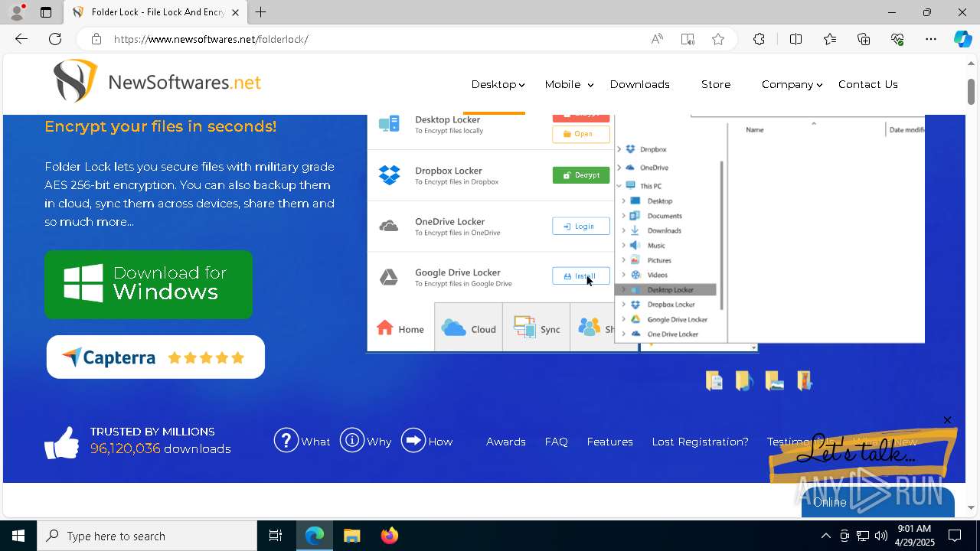This screenshot has height=551, width=980.
Task: Click the taskbar search box
Action: (x=147, y=536)
